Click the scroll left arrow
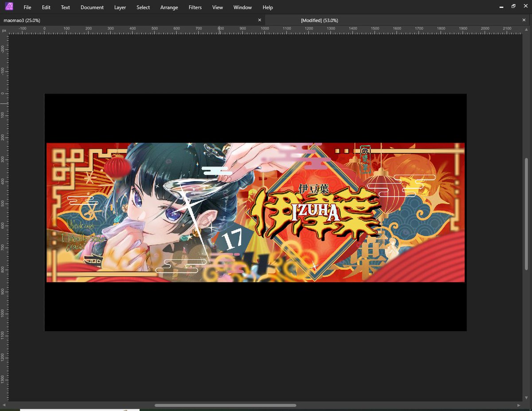Viewport: 532px width, 411px height. [4, 405]
